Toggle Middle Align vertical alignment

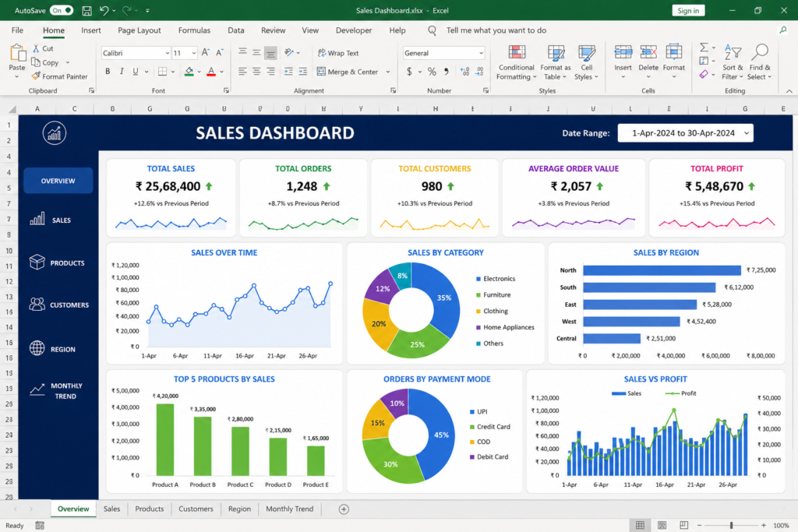coord(256,52)
